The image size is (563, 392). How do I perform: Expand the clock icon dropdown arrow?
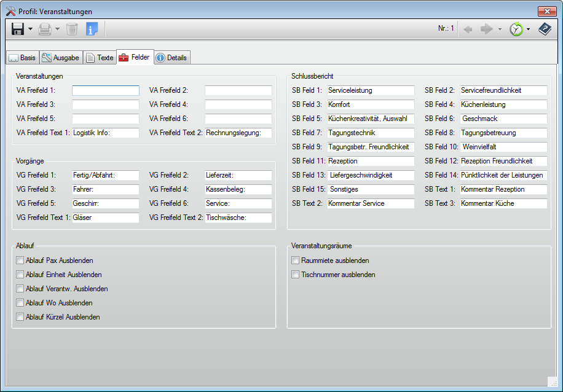pyautogui.click(x=528, y=29)
